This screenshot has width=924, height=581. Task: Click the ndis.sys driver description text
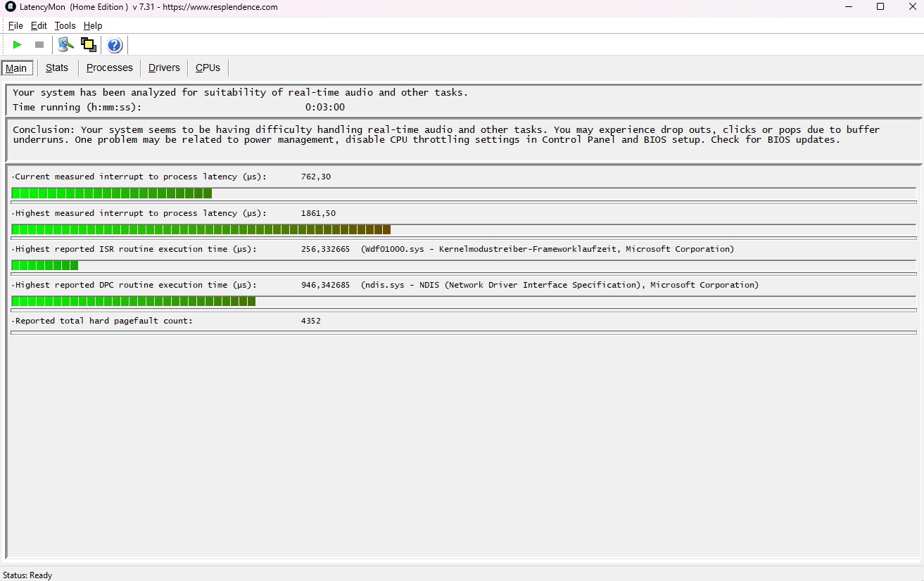tap(559, 285)
